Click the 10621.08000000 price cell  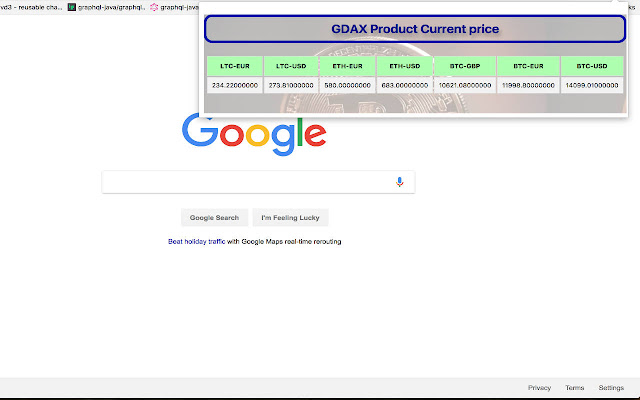tap(464, 85)
